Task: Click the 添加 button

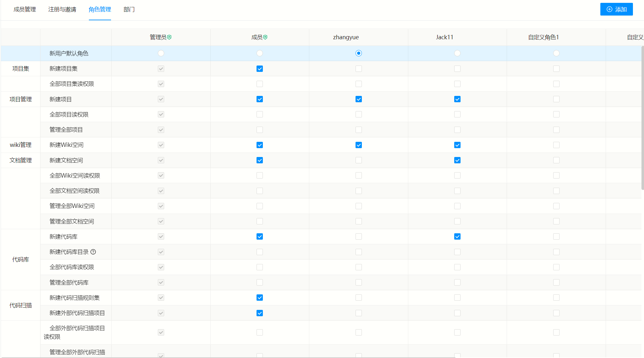Action: [x=616, y=9]
